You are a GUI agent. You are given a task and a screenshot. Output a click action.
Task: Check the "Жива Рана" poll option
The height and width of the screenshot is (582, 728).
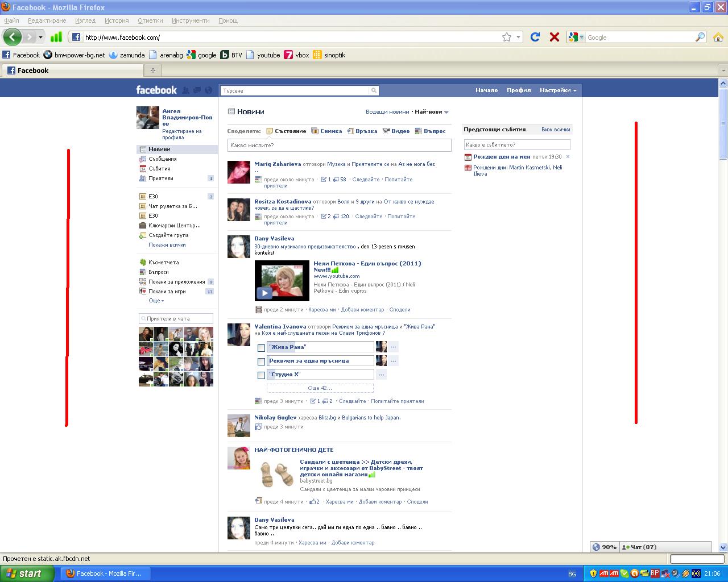[261, 348]
